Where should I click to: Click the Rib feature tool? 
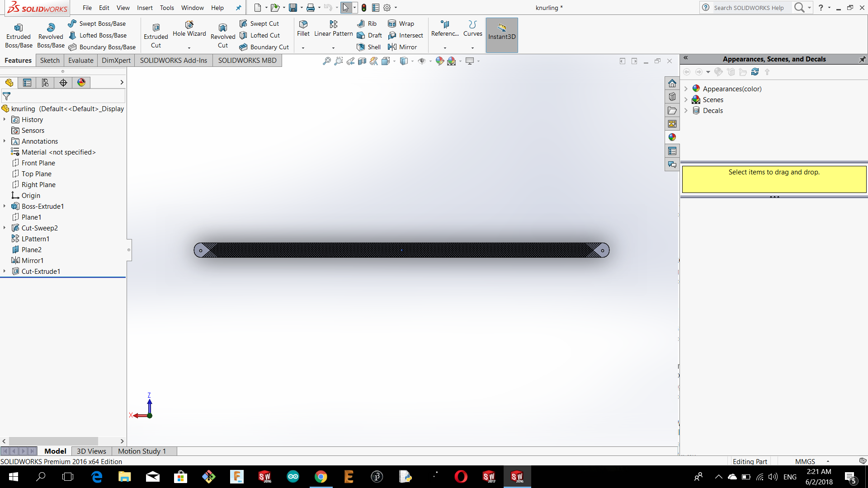367,23
